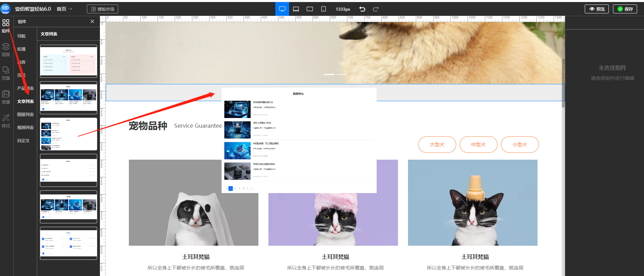Viewport: 644px width, 276px height.
Task: Switch to landscape tablet preview mode
Action: [x=310, y=9]
